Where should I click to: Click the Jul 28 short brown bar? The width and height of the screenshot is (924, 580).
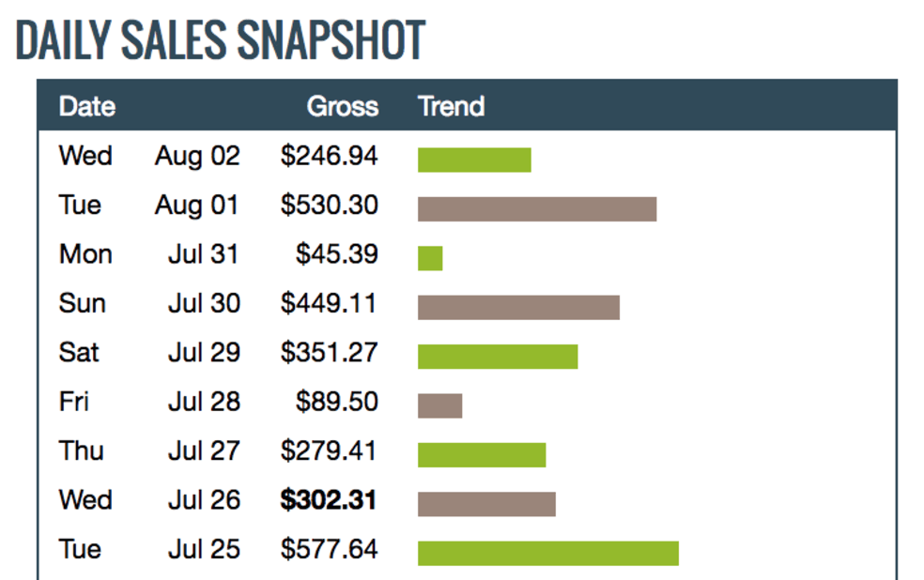tap(439, 405)
